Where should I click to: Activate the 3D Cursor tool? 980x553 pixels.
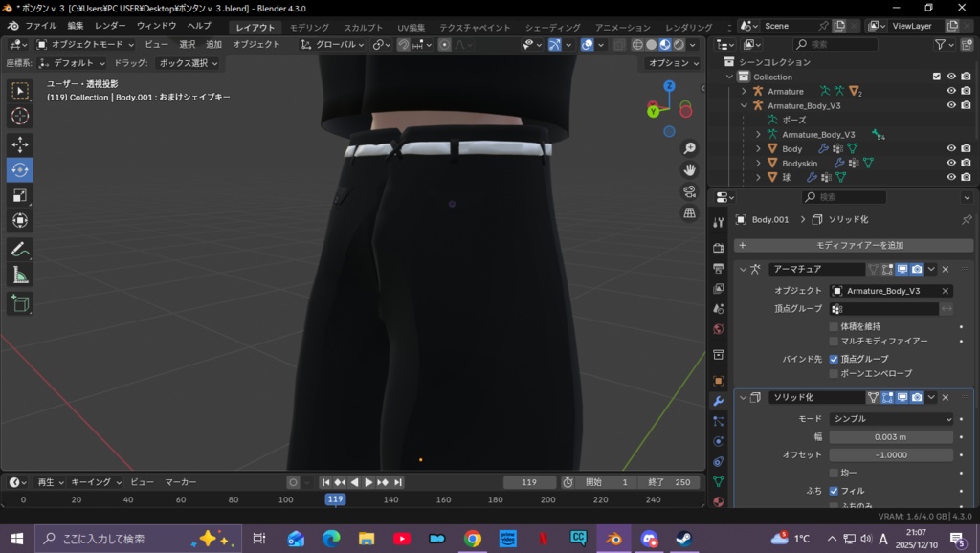(x=20, y=116)
